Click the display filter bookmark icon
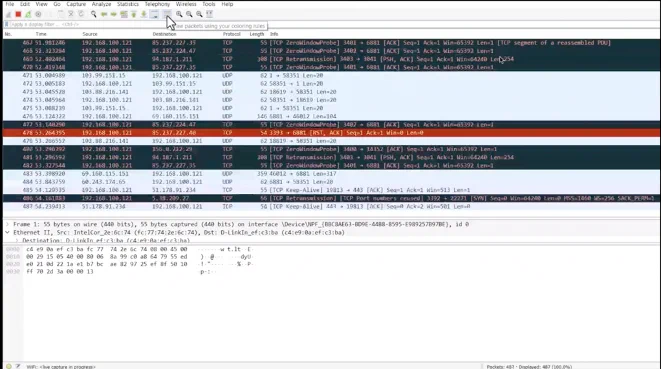The width and height of the screenshot is (662, 370). pos(6,24)
